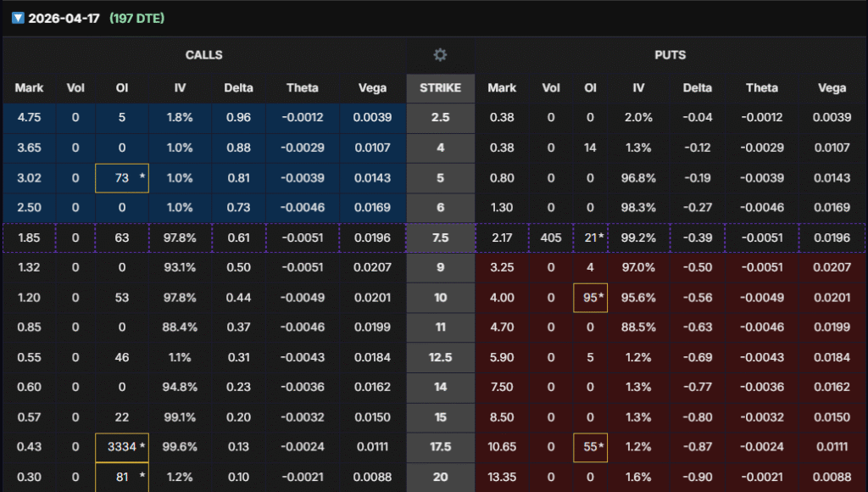
Task: Select the 13.35 put mark price
Action: (502, 477)
